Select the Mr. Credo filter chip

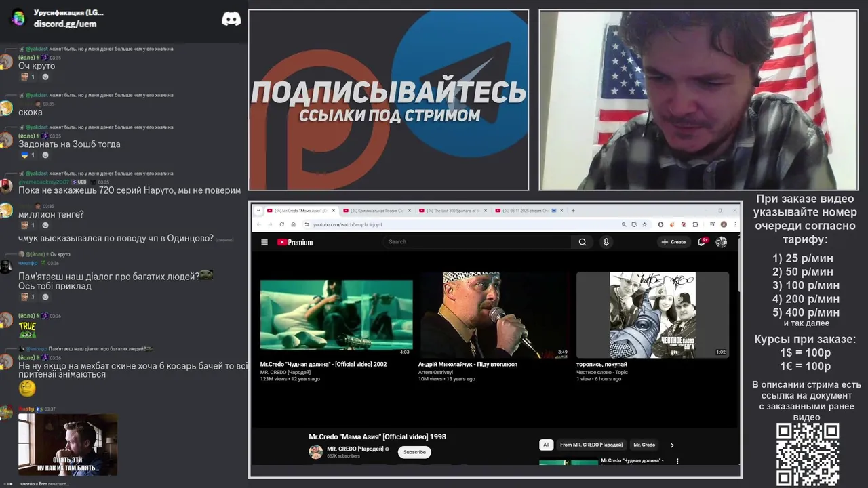pyautogui.click(x=644, y=445)
